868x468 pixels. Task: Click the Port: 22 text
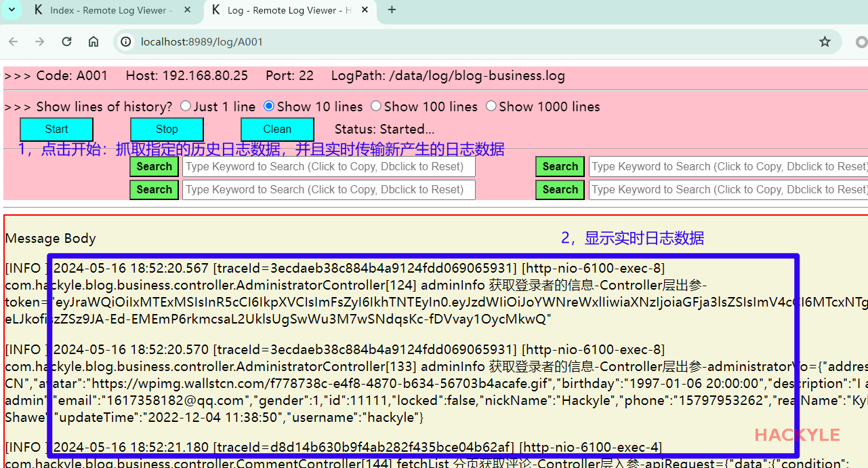coord(289,75)
